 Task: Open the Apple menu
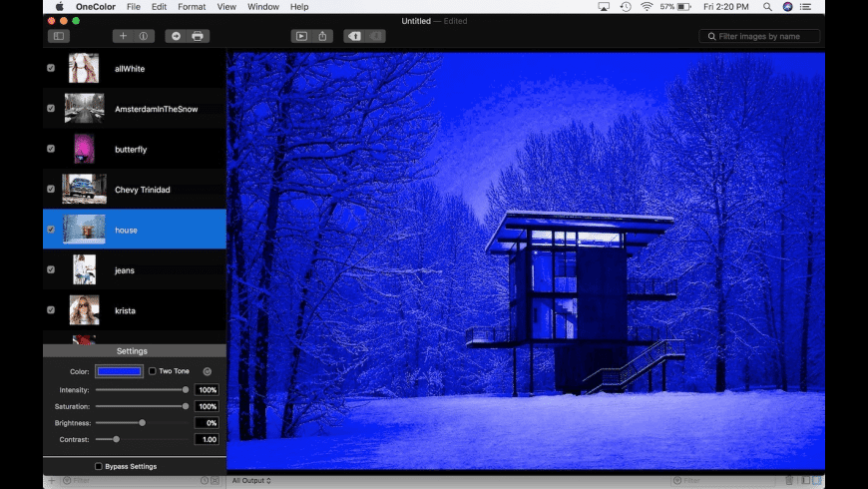tap(59, 7)
